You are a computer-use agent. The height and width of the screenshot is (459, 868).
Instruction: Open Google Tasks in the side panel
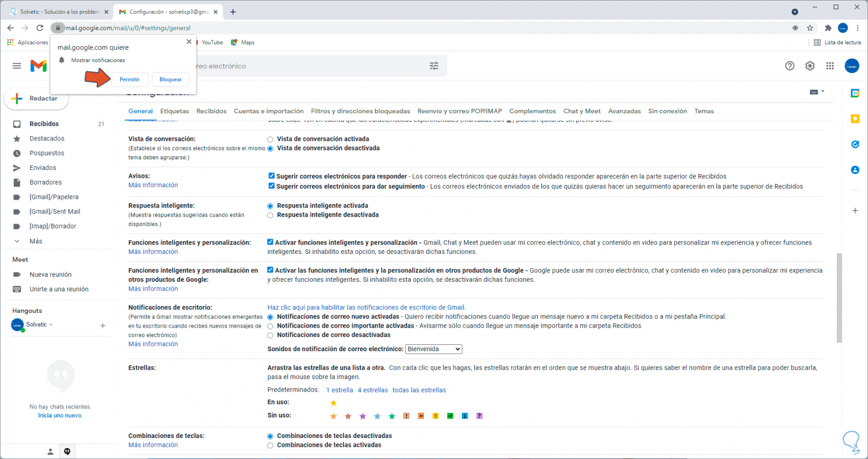click(855, 144)
